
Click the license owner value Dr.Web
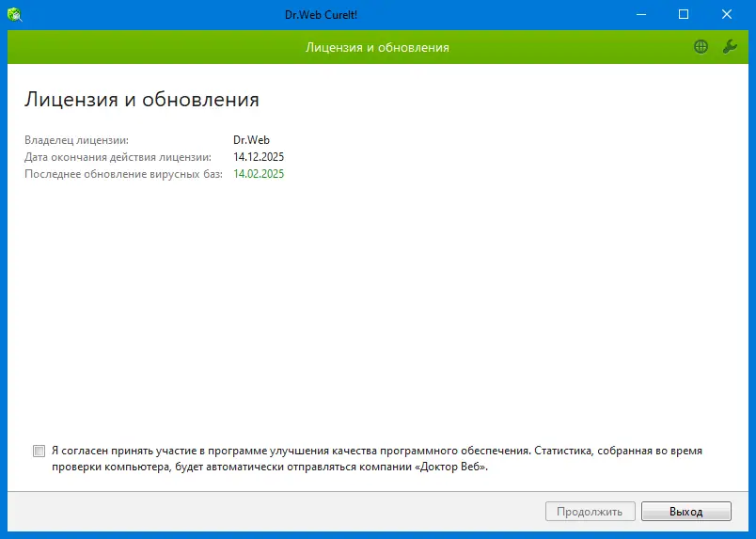pyautogui.click(x=251, y=140)
